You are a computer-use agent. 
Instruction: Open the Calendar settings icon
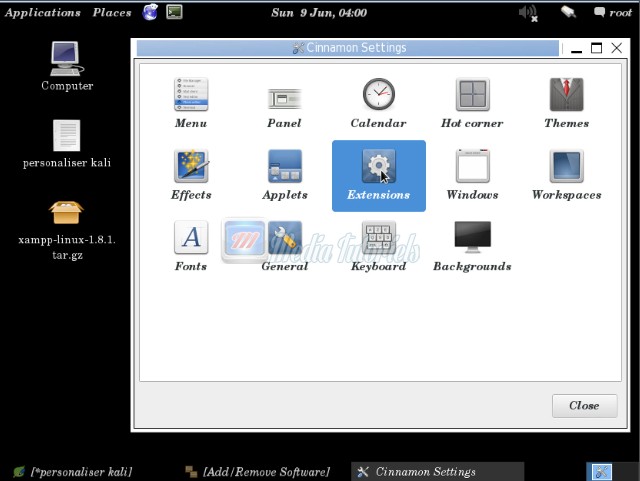click(378, 94)
